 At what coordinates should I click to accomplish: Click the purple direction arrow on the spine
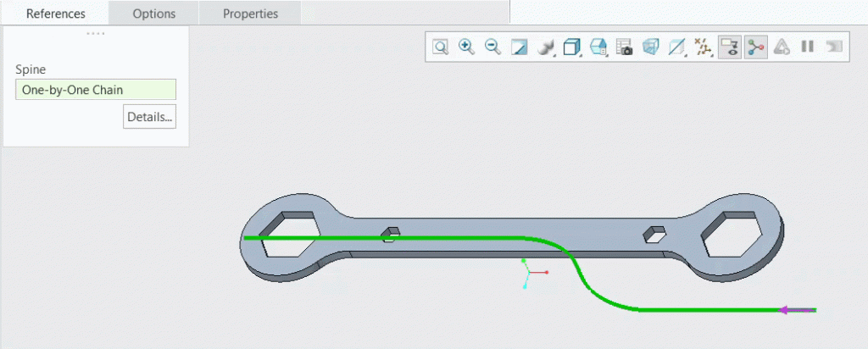[796, 310]
